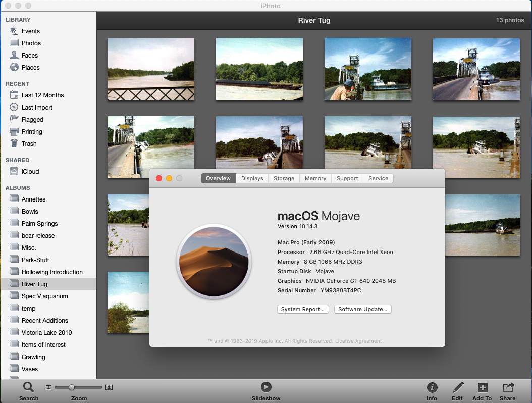Open the Misc. album
The height and width of the screenshot is (403, 532).
tap(28, 248)
